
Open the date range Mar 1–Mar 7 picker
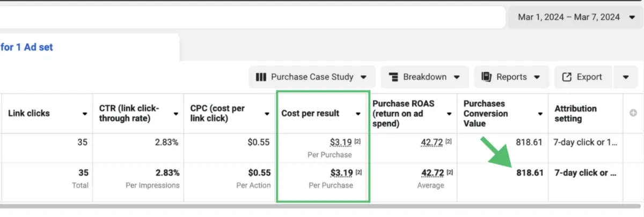coord(576,17)
